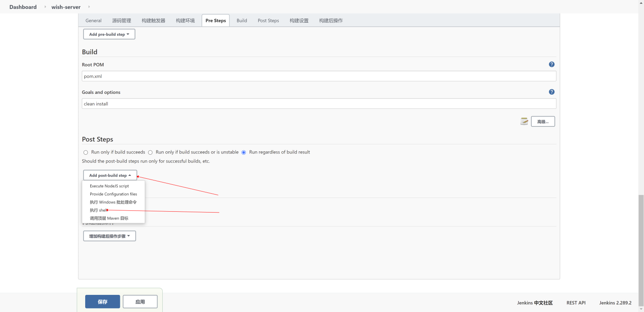Click the notepad icon beside 高级 button
The width and height of the screenshot is (644, 312).
524,121
